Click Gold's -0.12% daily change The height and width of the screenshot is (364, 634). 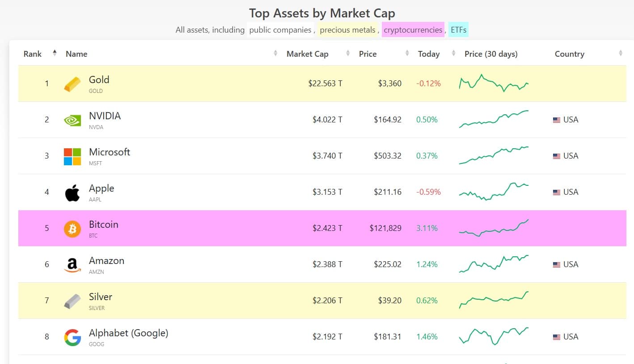(x=428, y=84)
